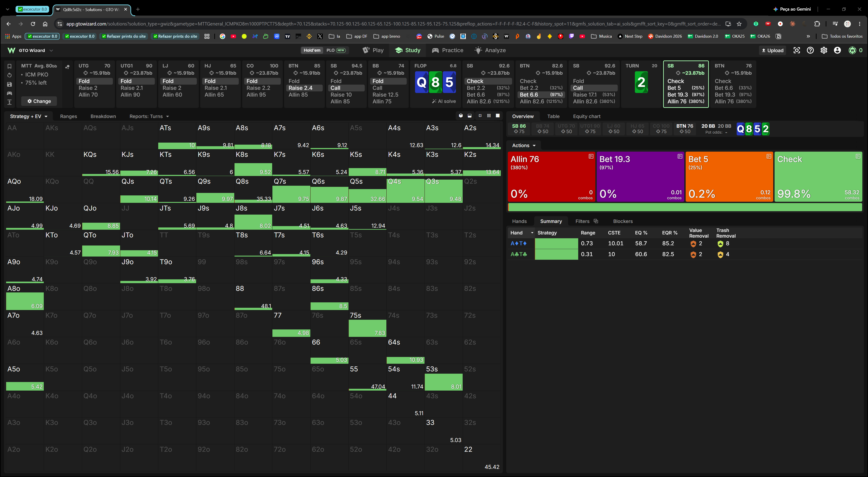
Task: Click the Upload button
Action: coord(772,50)
